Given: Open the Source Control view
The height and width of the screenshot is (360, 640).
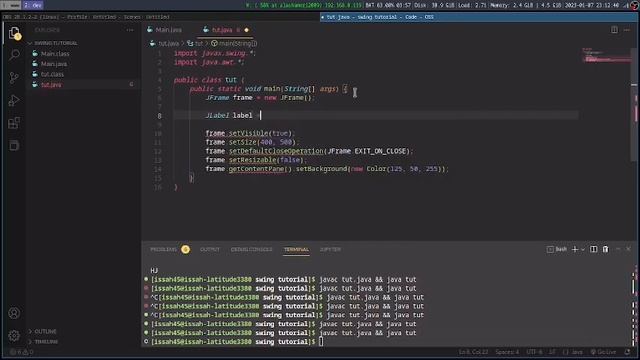Looking at the screenshot, I should tap(14, 78).
